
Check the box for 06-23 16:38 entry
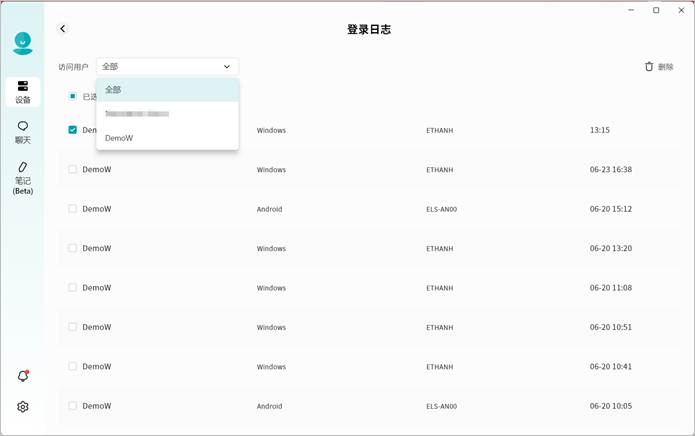72,169
